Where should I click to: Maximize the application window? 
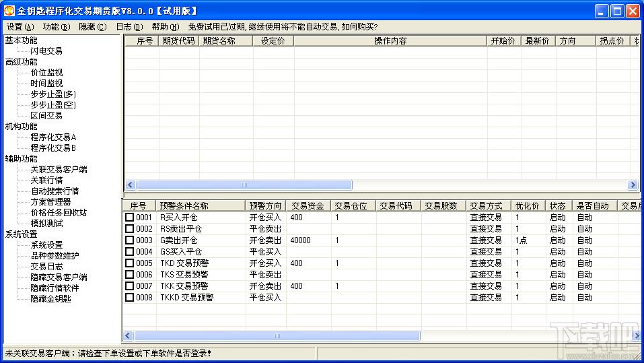617,11
